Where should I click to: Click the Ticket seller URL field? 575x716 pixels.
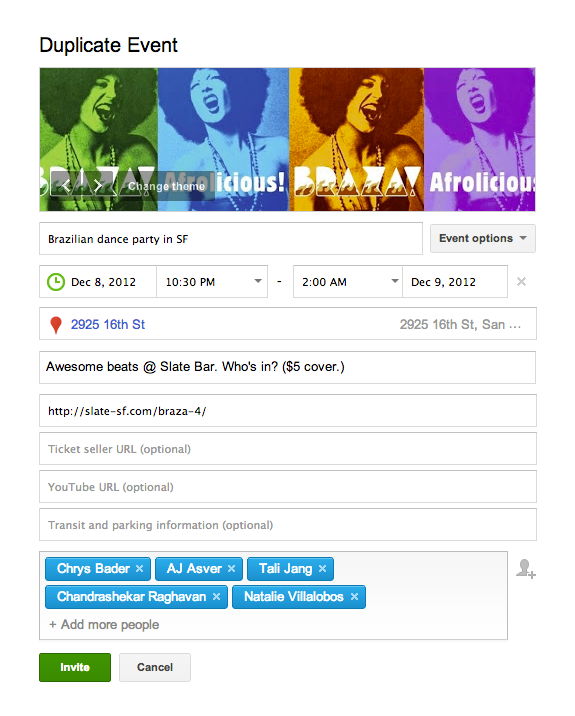(x=288, y=449)
